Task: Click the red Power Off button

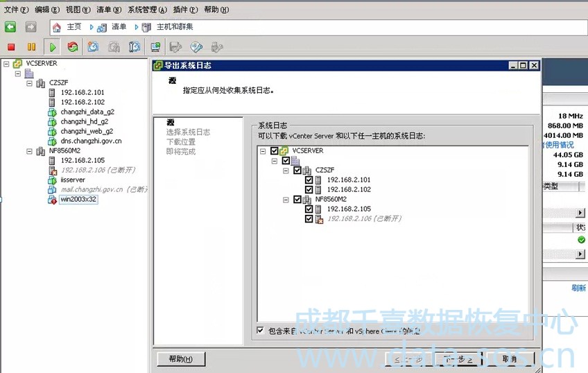Action: [11, 47]
